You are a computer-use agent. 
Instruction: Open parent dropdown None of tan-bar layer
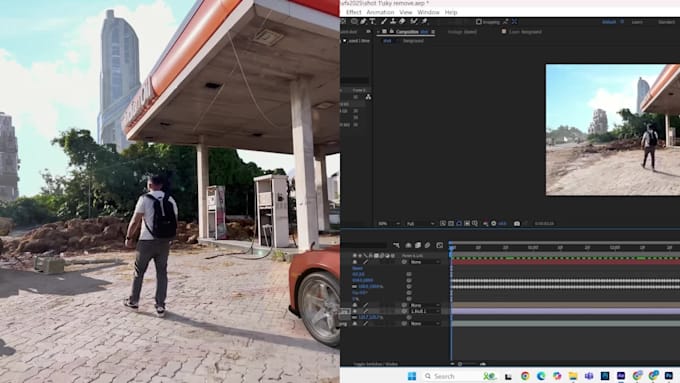pos(424,305)
